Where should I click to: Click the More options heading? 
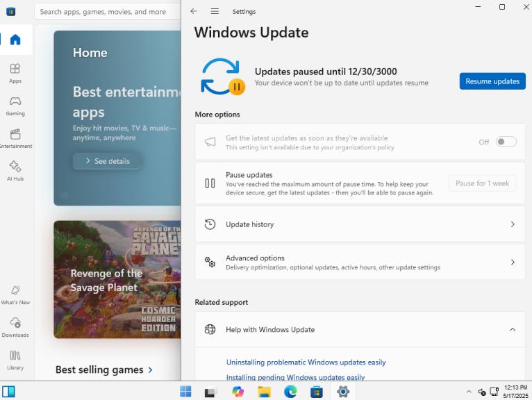[x=217, y=115]
